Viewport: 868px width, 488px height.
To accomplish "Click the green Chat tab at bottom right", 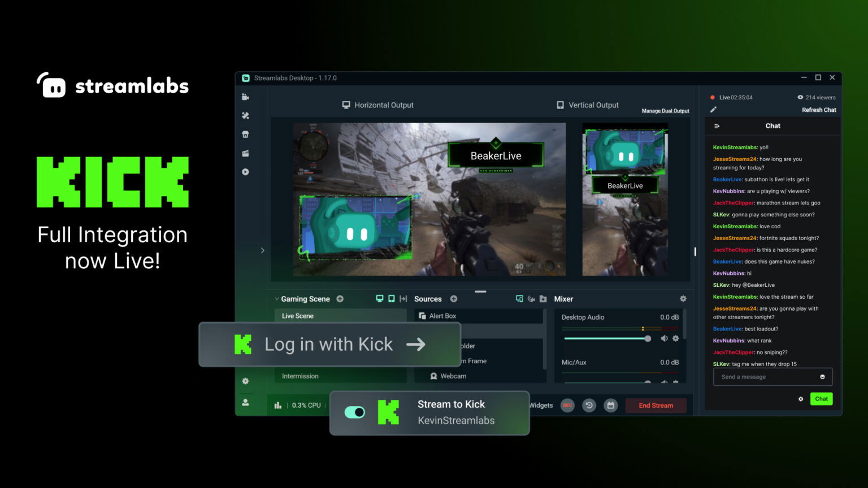I will point(821,399).
